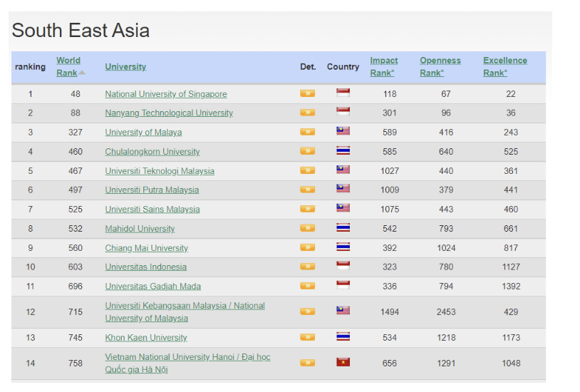Screen dimensions: 580x392
Task: Open Vietnam National University Hanoi link
Action: [187, 363]
